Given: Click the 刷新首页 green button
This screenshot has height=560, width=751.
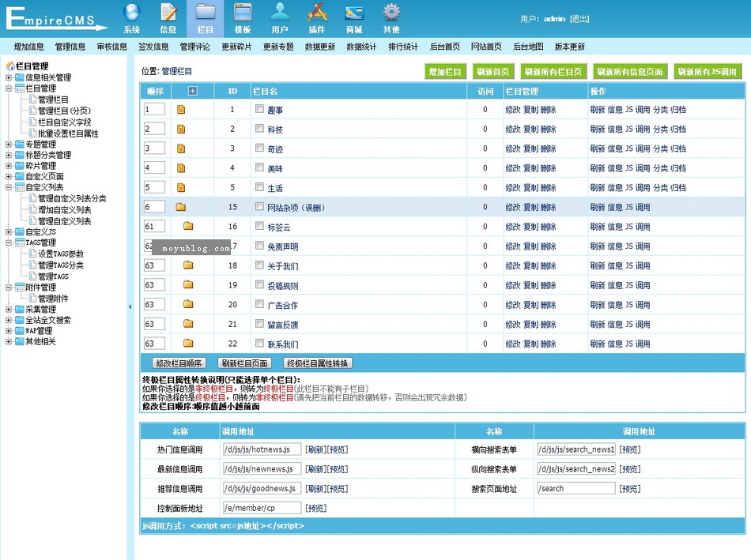Looking at the screenshot, I should (x=492, y=72).
